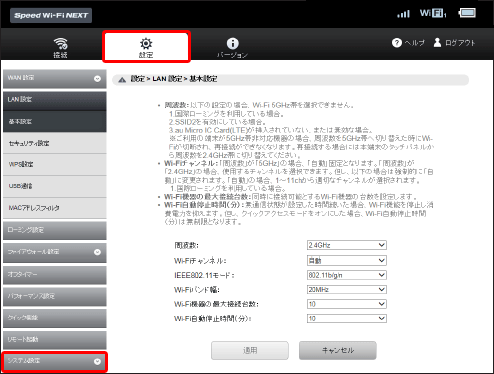This screenshot has width=494, height=374.
Task: Click the help question mark icon
Action: (397, 43)
